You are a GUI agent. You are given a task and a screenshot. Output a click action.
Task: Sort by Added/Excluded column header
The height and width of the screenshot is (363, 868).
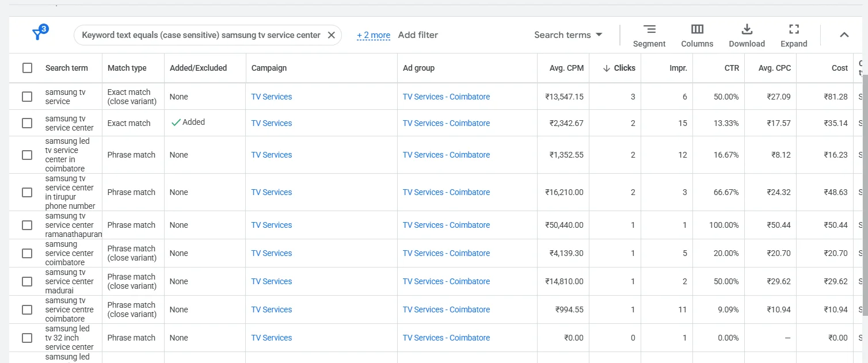click(x=199, y=68)
